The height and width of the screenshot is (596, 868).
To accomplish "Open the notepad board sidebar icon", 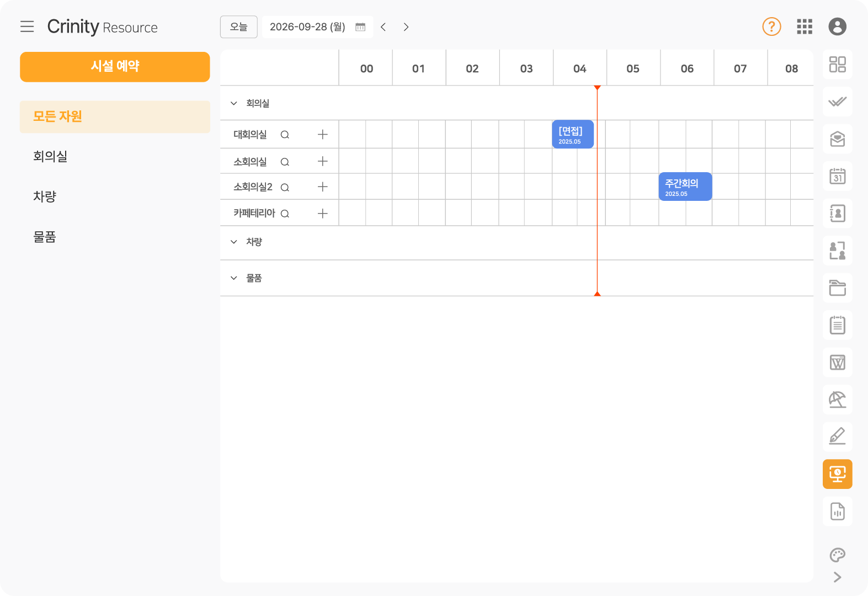I will 837,325.
